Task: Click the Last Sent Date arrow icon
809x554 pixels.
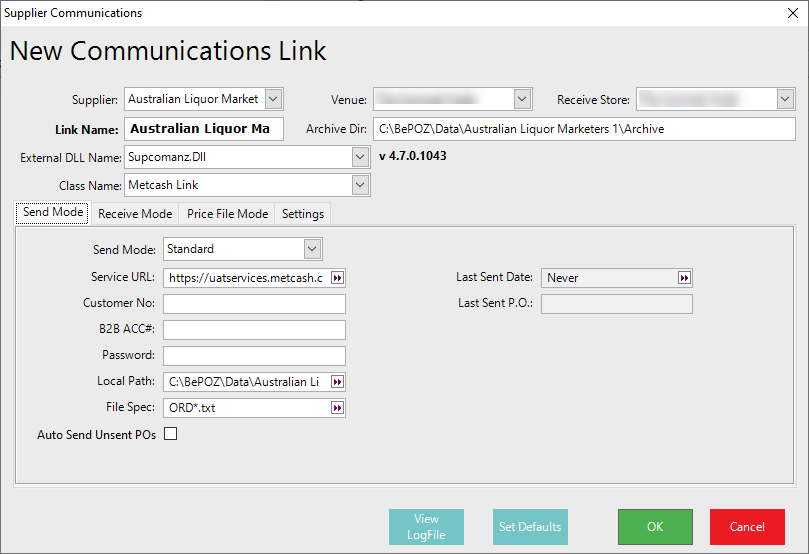Action: (684, 278)
